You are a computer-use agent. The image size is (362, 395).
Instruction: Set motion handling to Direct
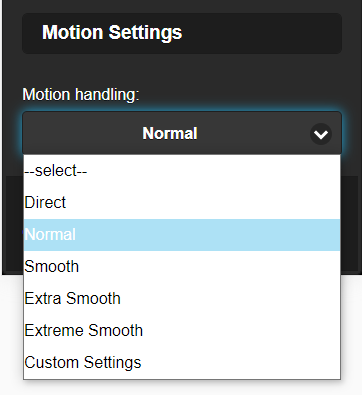[x=182, y=203]
